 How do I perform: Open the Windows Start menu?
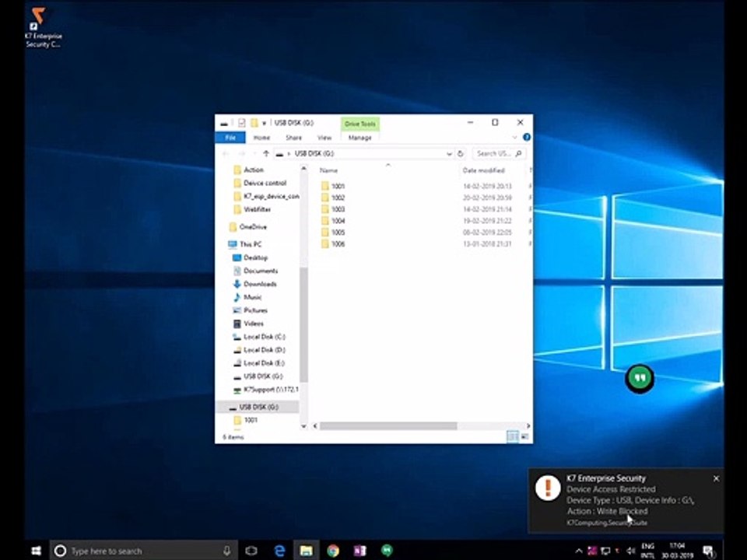pyautogui.click(x=37, y=551)
